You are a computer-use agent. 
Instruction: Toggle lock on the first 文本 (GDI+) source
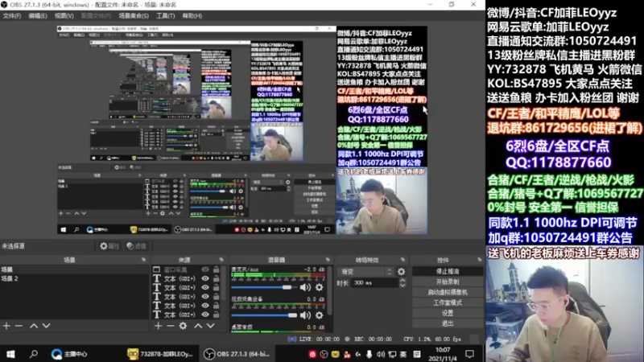pyautogui.click(x=216, y=278)
